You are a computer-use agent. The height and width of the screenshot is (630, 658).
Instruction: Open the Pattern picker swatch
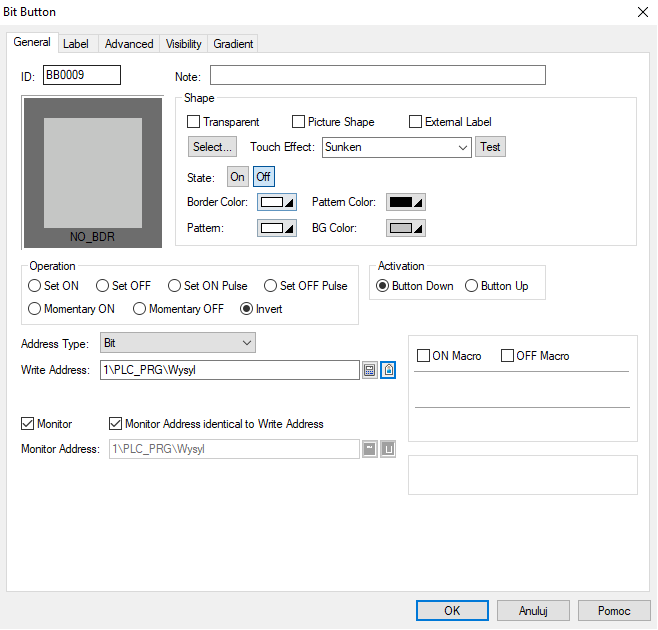pyautogui.click(x=277, y=228)
